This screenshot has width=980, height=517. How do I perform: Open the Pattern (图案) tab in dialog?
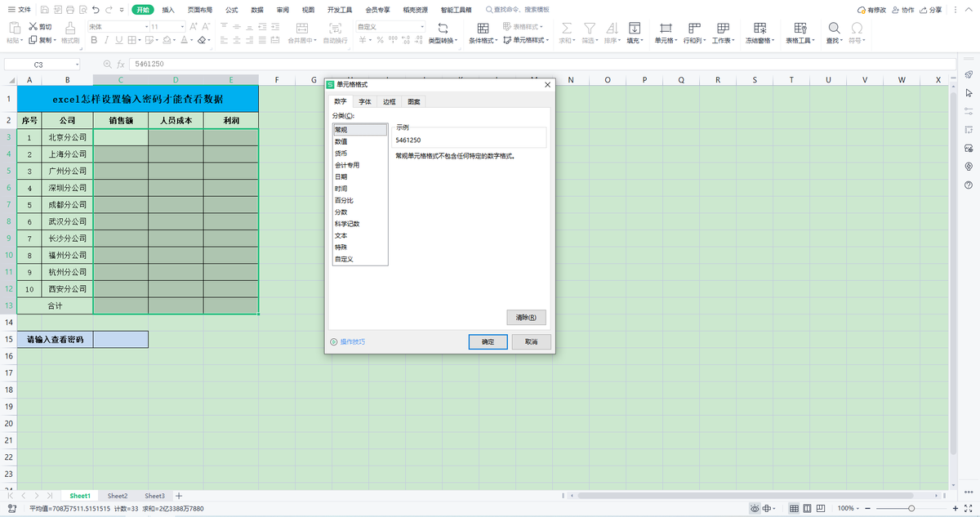414,101
